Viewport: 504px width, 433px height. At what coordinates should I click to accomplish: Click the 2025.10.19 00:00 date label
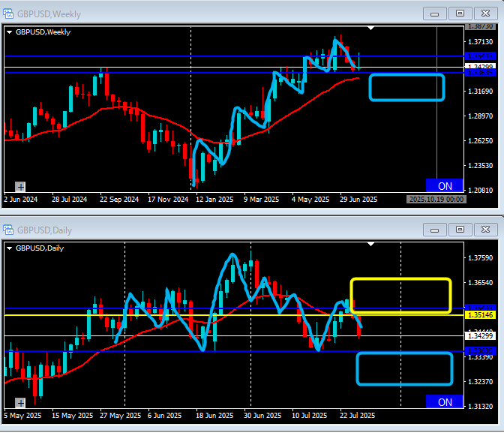click(x=436, y=200)
